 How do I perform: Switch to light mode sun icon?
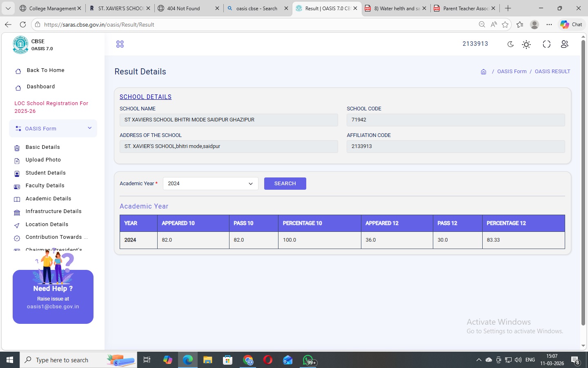pos(526,45)
